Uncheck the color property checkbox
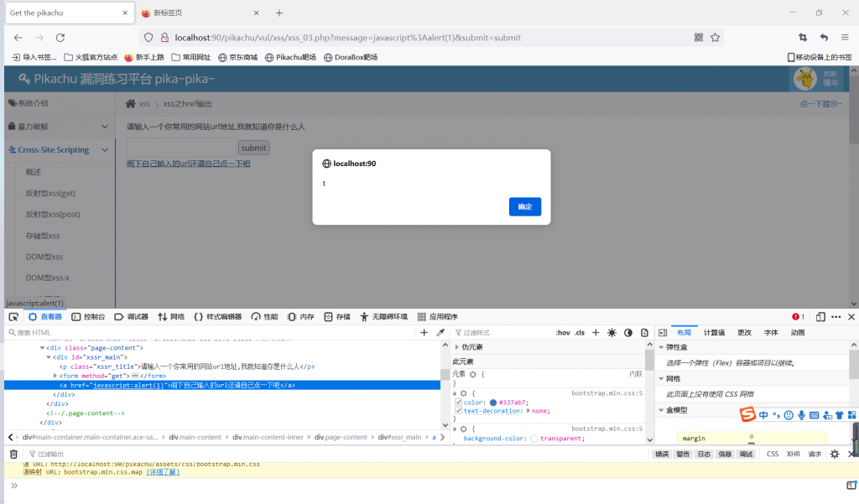This screenshot has width=859, height=504. (458, 402)
